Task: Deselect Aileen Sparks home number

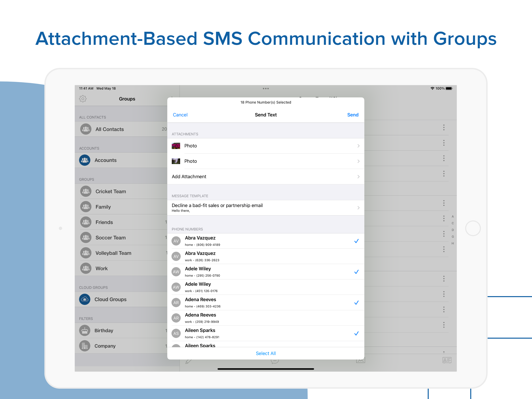Action: [x=356, y=333]
